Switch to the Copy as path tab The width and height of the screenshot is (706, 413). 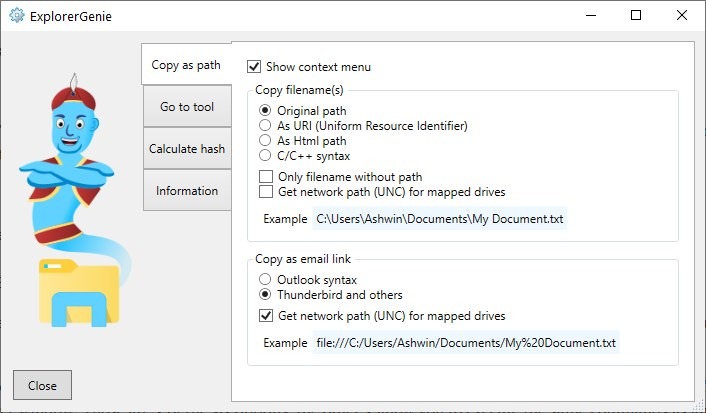186,65
